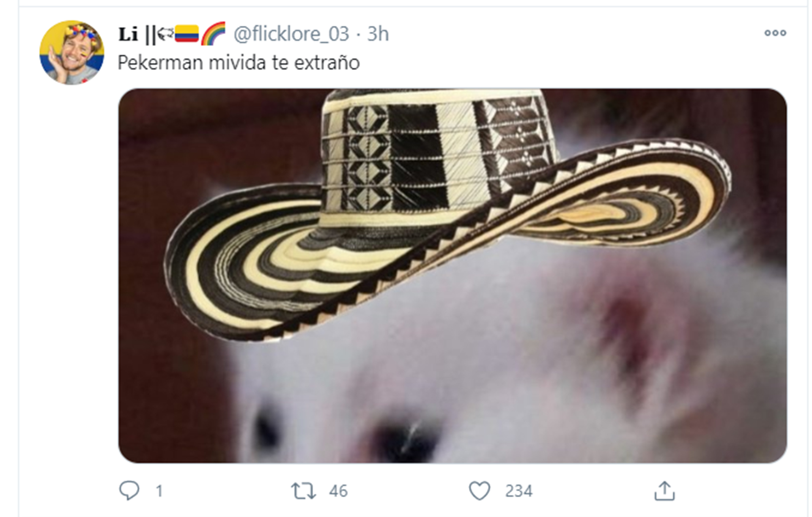Click the retweet count 46
812x517 pixels.
(x=338, y=491)
